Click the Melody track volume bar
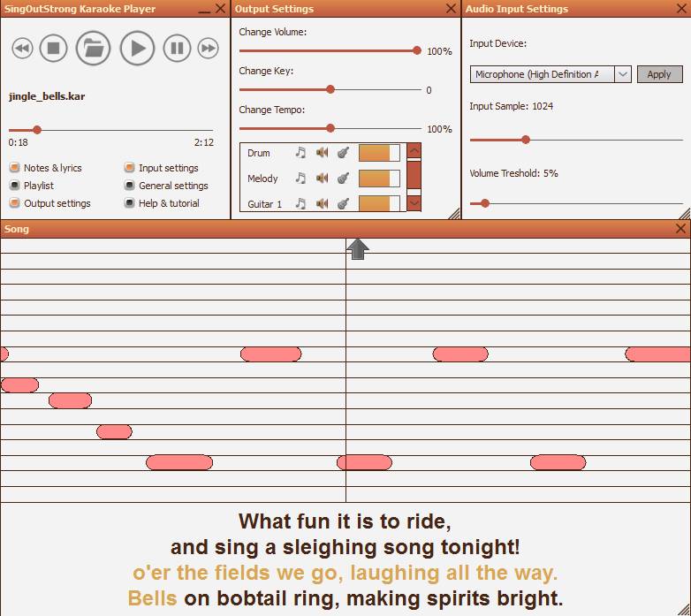The width and height of the screenshot is (691, 616). click(x=379, y=178)
